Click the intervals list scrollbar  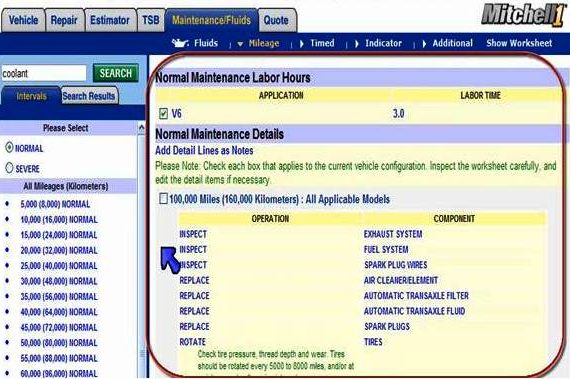pos(141,254)
